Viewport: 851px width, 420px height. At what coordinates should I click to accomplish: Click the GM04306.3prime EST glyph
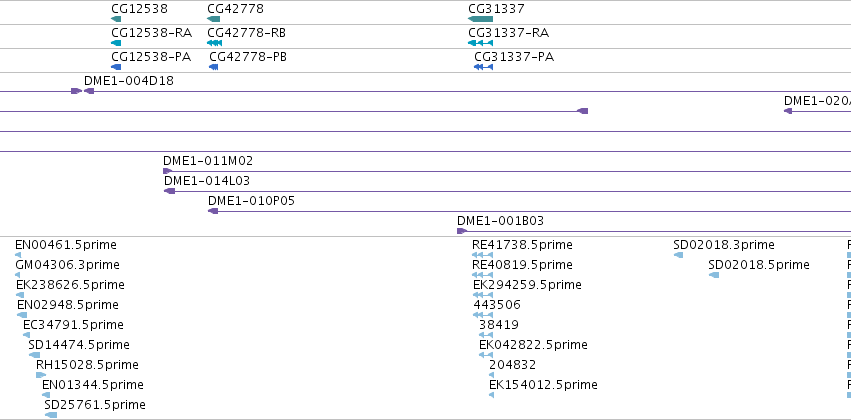(x=17, y=275)
